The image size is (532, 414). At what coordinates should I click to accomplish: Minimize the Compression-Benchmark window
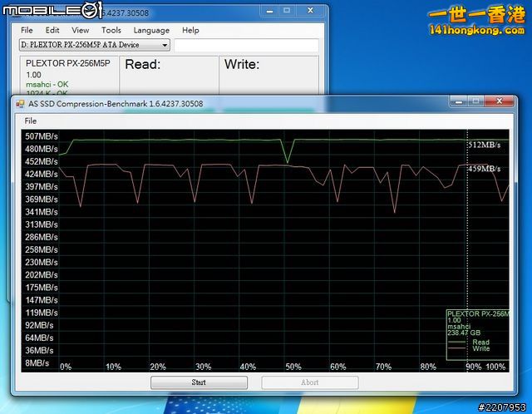[x=458, y=101]
